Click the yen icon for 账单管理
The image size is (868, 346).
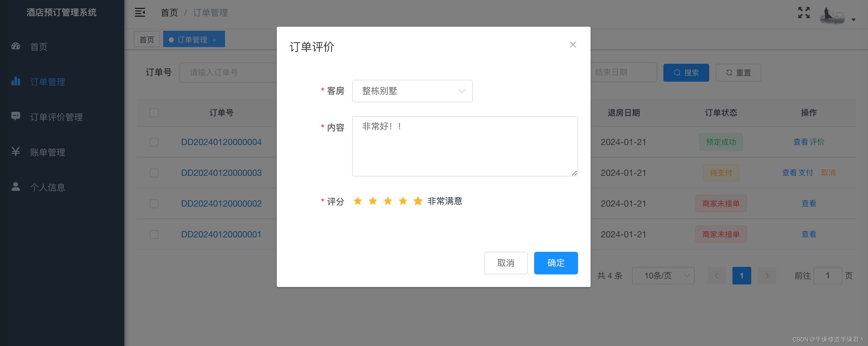tap(15, 151)
